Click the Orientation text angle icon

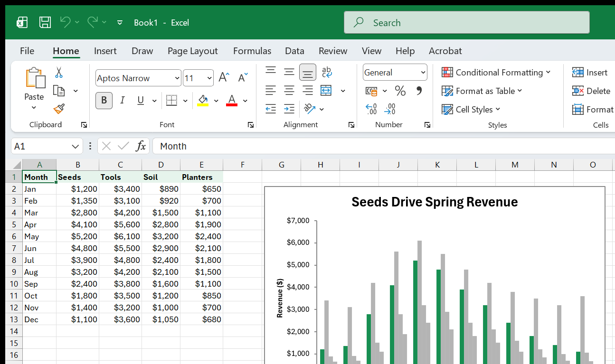coord(310,109)
